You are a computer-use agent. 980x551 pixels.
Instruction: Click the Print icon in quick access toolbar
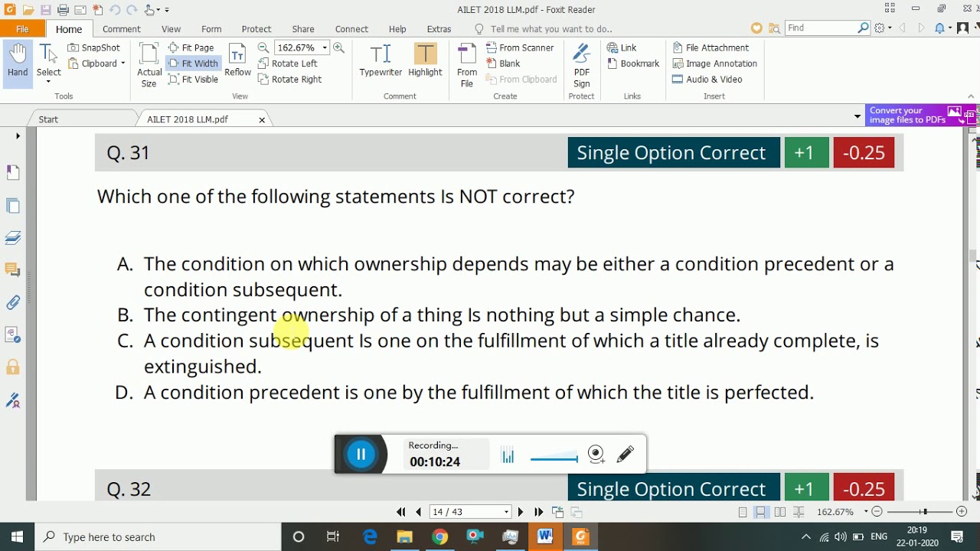tap(63, 10)
